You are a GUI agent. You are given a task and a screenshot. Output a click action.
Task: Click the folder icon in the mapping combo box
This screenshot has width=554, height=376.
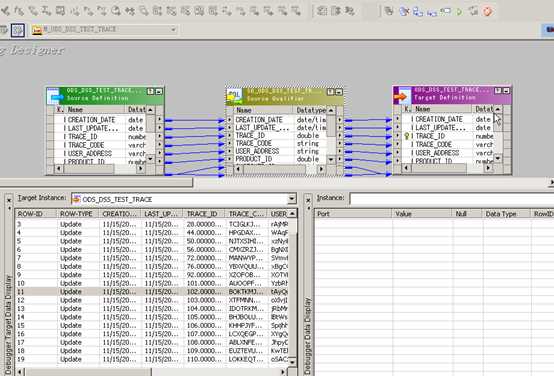(x=37, y=30)
